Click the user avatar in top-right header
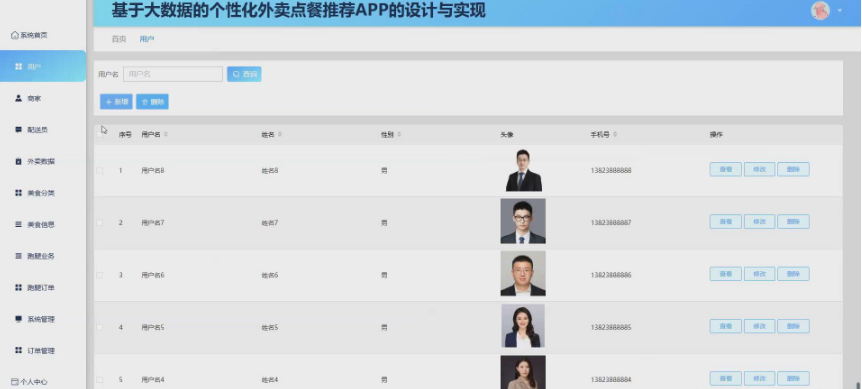The image size is (862, 389). pyautogui.click(x=820, y=10)
